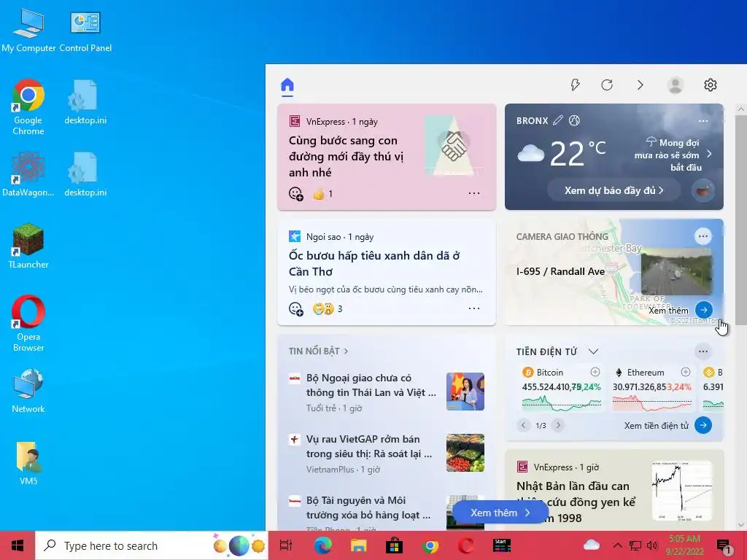The width and height of the screenshot is (747, 560).
Task: Go to next crypto page
Action: tap(558, 425)
